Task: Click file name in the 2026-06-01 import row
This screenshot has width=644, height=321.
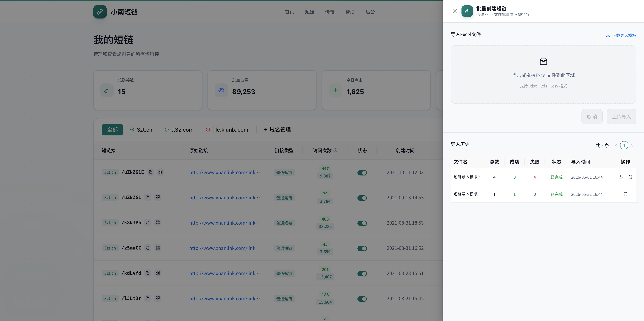Action: (x=467, y=177)
